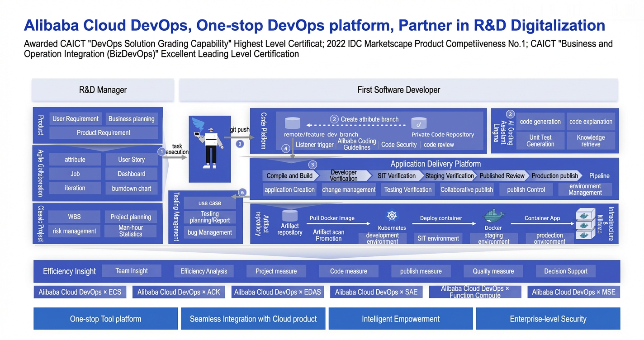Screen dimensions: 644x340
Task: Click the use case box
Action: click(x=210, y=203)
